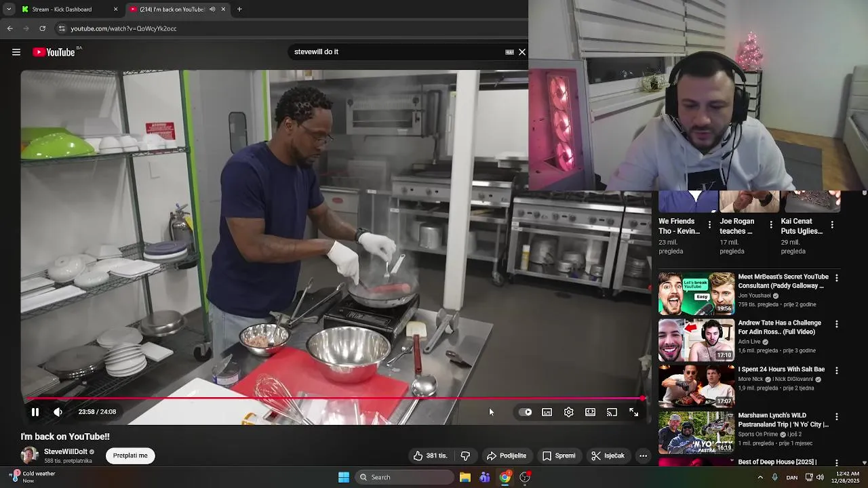Open Microsoft Teams taskbar icon
This screenshot has width=868, height=488.
coord(485,477)
